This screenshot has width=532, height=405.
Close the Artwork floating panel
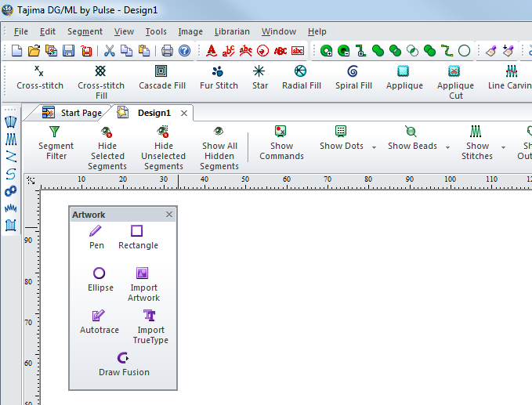[169, 215]
